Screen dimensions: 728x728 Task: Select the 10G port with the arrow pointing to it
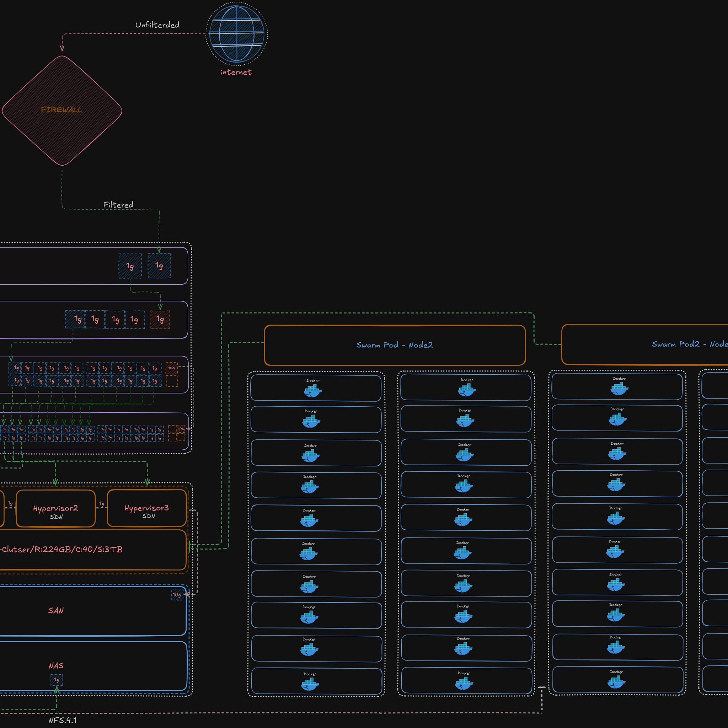tap(181, 429)
